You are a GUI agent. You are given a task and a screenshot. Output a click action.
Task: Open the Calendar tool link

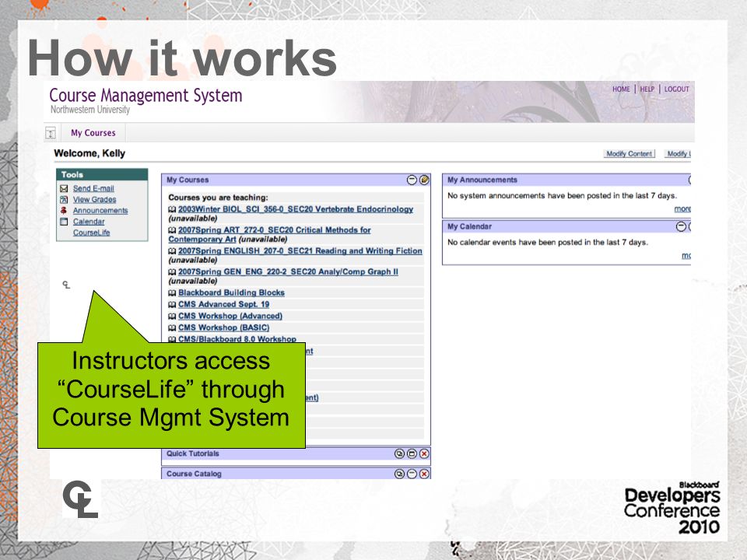pos(89,222)
